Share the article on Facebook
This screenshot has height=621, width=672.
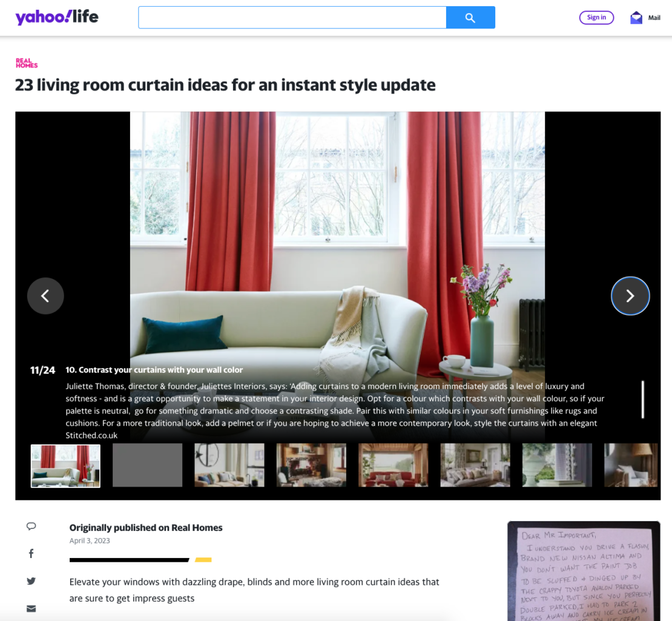(31, 553)
